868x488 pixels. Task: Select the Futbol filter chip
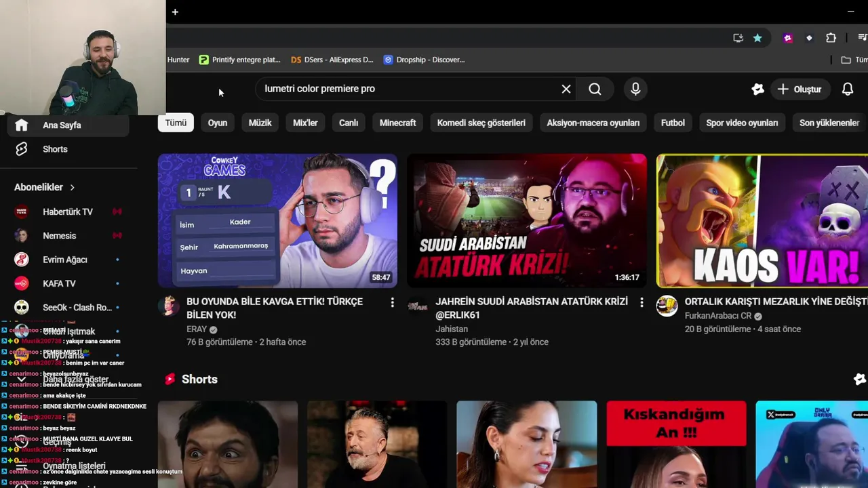point(673,123)
